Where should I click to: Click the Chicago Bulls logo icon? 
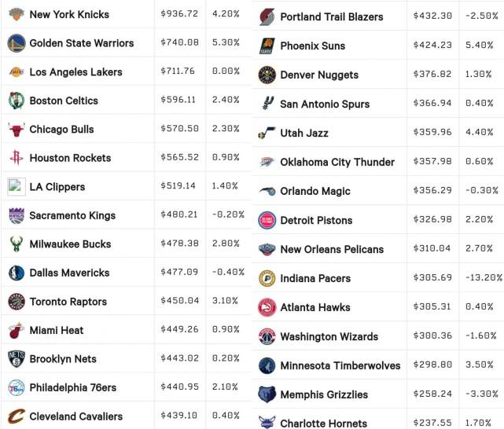(x=16, y=130)
